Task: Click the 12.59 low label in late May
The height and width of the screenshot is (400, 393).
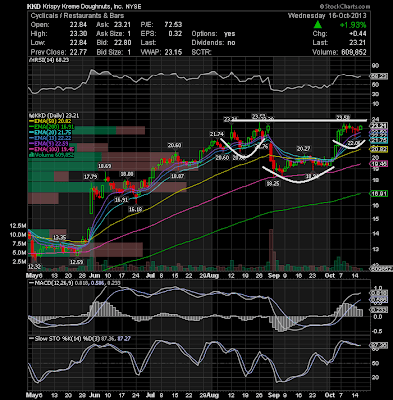Action: pyautogui.click(x=76, y=262)
